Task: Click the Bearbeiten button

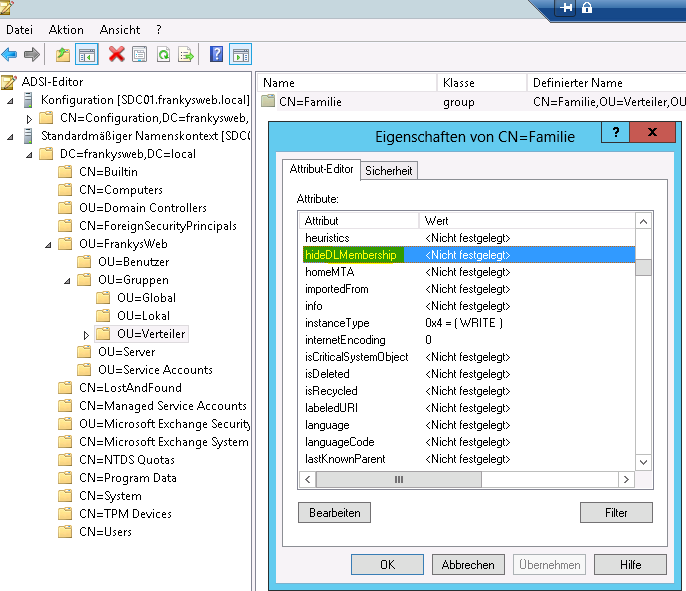Action: coord(334,513)
